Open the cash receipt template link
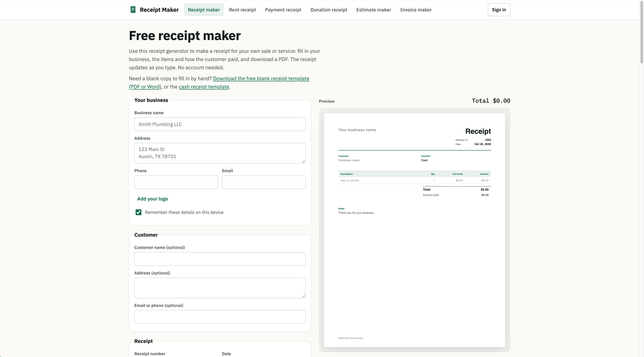 [x=204, y=87]
